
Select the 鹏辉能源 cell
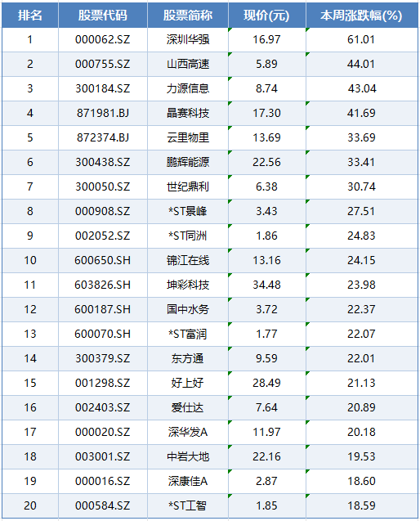point(188,162)
